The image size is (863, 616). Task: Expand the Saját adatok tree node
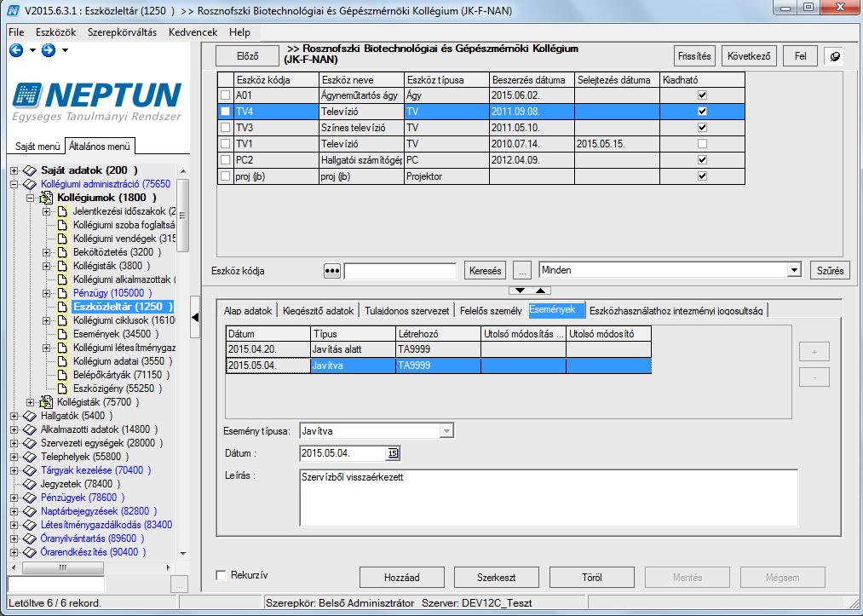[x=14, y=170]
